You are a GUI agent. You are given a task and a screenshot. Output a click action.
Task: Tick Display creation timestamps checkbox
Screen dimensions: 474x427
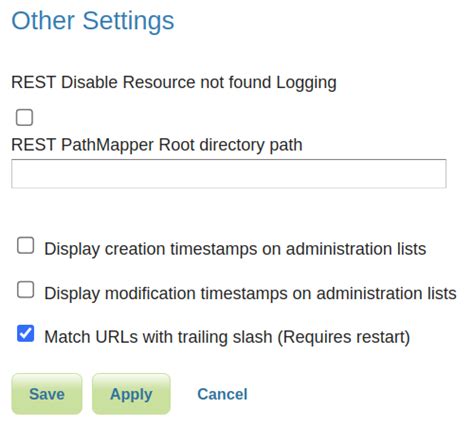click(26, 246)
